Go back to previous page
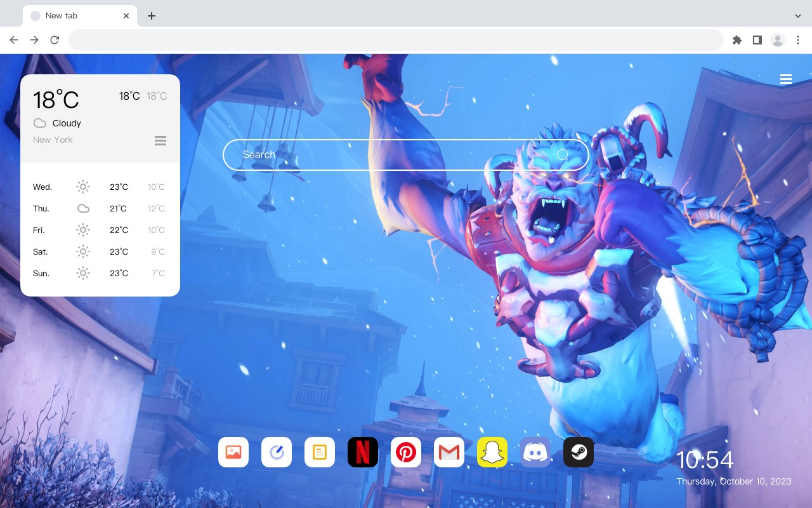Screen dimensions: 812x508 tap(14, 40)
